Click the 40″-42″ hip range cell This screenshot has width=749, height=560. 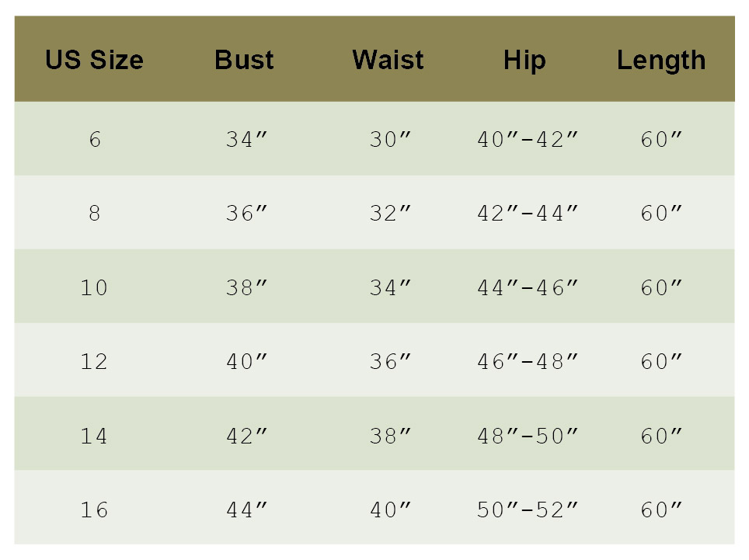click(x=528, y=140)
